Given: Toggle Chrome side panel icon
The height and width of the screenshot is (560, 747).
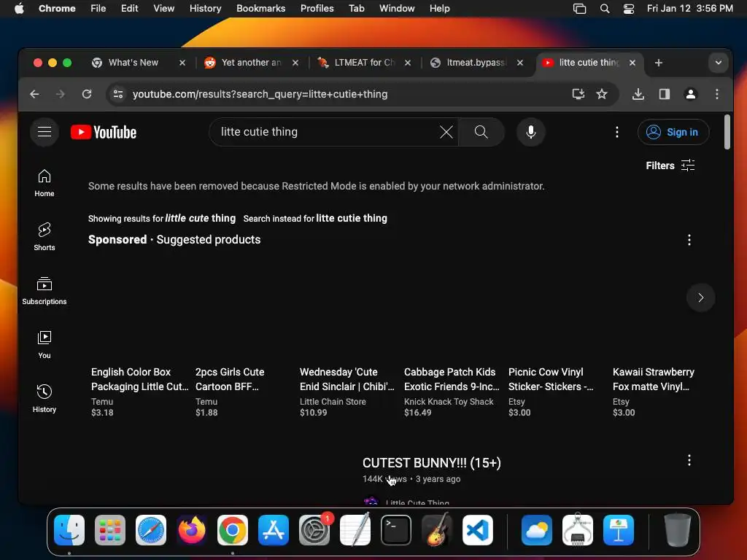Looking at the screenshot, I should coord(664,94).
